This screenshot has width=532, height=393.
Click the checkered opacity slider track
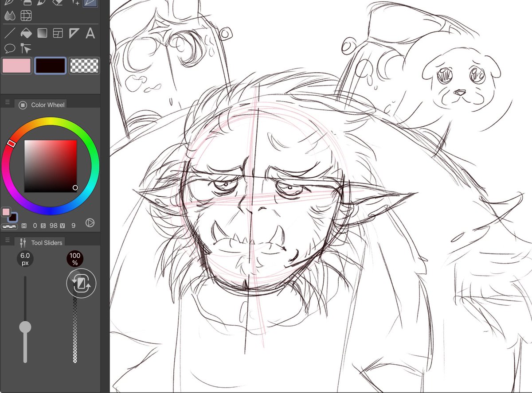pyautogui.click(x=75, y=330)
